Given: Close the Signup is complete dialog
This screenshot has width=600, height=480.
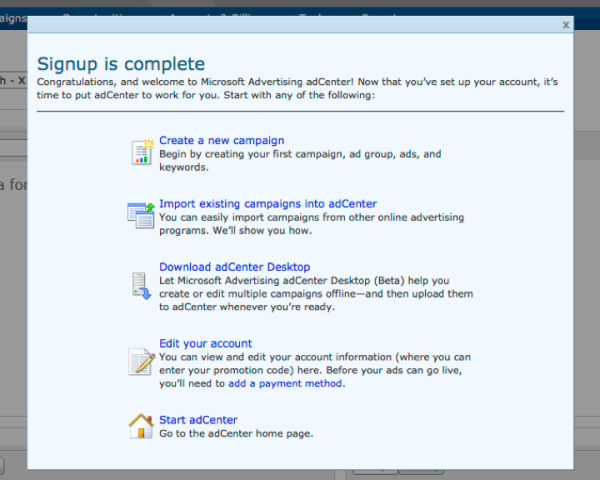Looking at the screenshot, I should point(566,25).
